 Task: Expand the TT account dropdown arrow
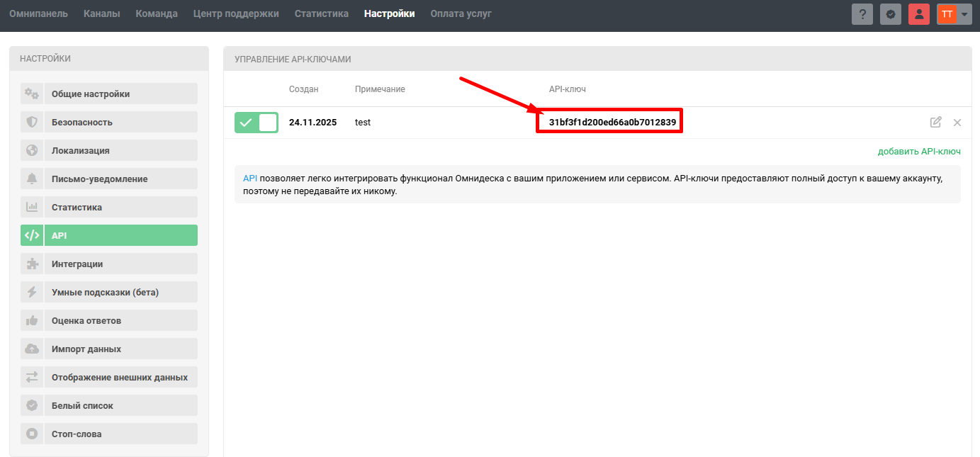point(964,14)
